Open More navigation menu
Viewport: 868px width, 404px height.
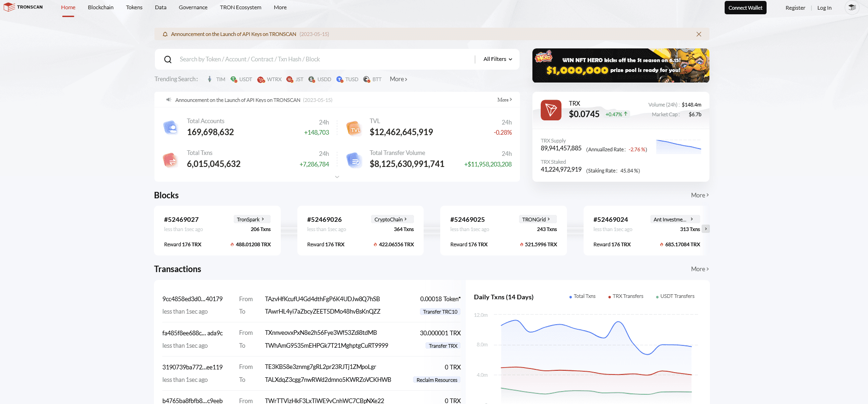[x=280, y=7]
